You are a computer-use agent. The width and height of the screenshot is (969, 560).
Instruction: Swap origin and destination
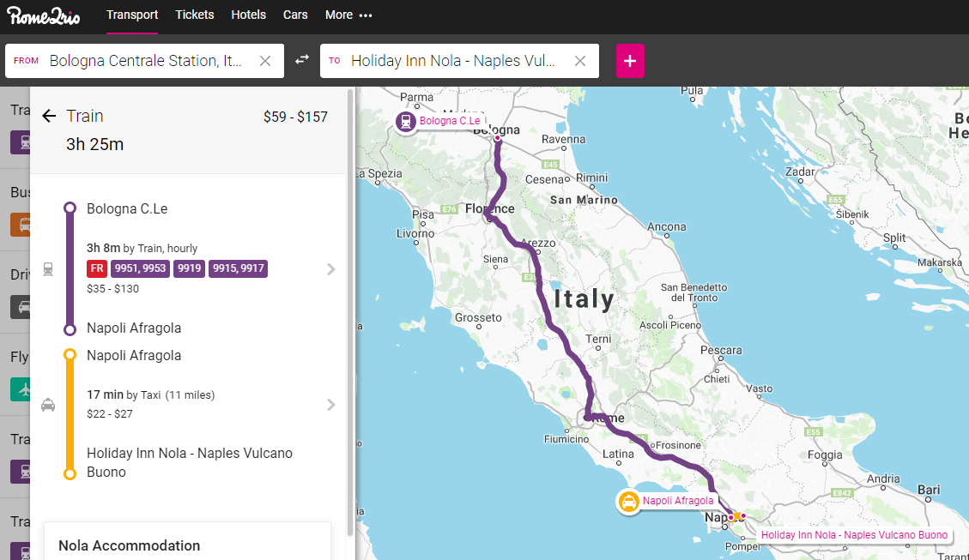click(301, 60)
